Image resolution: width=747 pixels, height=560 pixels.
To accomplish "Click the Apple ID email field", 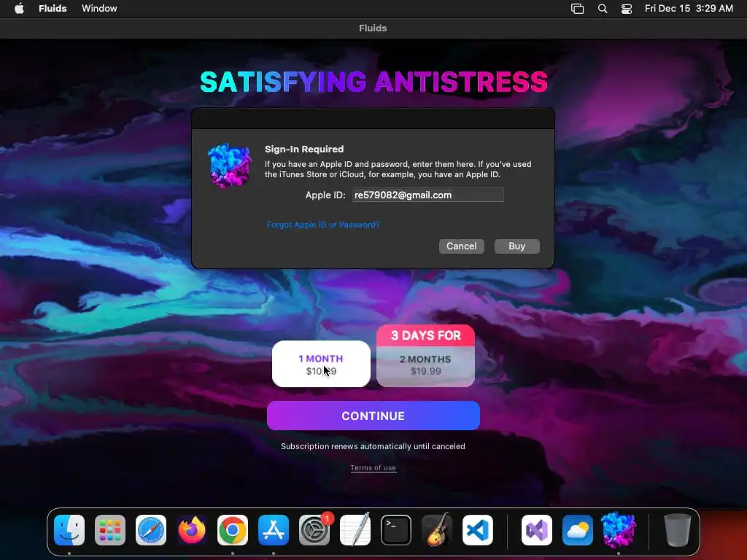I will tap(427, 195).
